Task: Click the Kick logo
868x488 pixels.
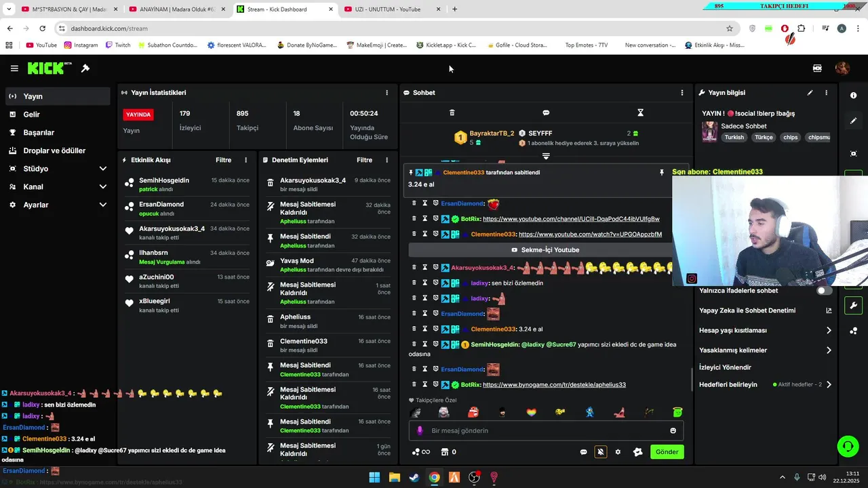Action: (49, 68)
